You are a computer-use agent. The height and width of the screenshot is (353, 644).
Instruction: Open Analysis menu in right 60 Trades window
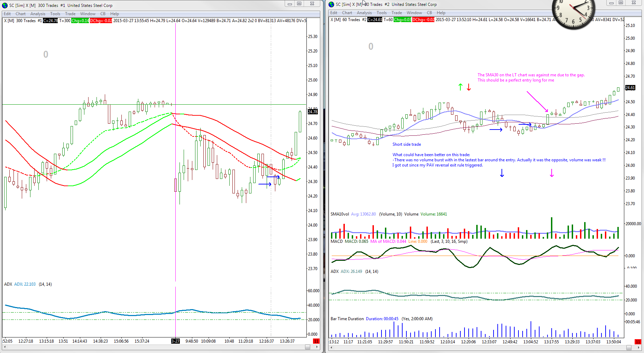coord(364,13)
